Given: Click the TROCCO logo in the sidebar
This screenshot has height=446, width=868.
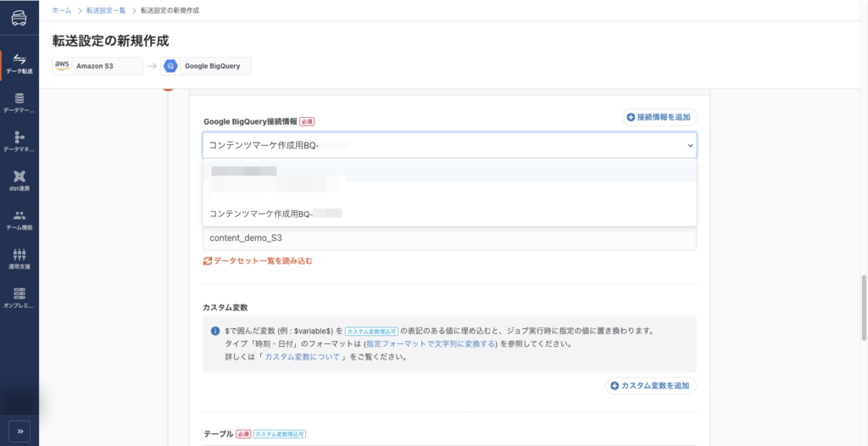Looking at the screenshot, I should (19, 21).
